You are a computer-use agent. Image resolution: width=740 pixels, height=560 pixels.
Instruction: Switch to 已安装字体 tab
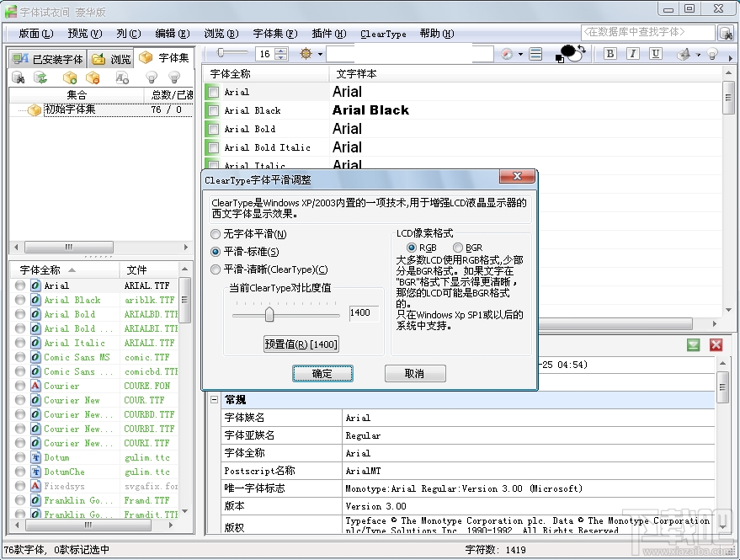click(x=48, y=59)
